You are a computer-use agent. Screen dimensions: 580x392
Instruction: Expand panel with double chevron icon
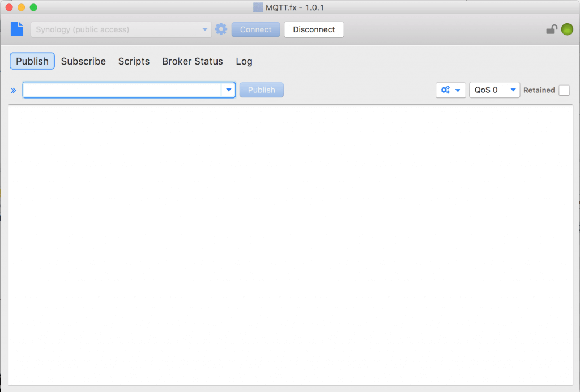coord(14,90)
